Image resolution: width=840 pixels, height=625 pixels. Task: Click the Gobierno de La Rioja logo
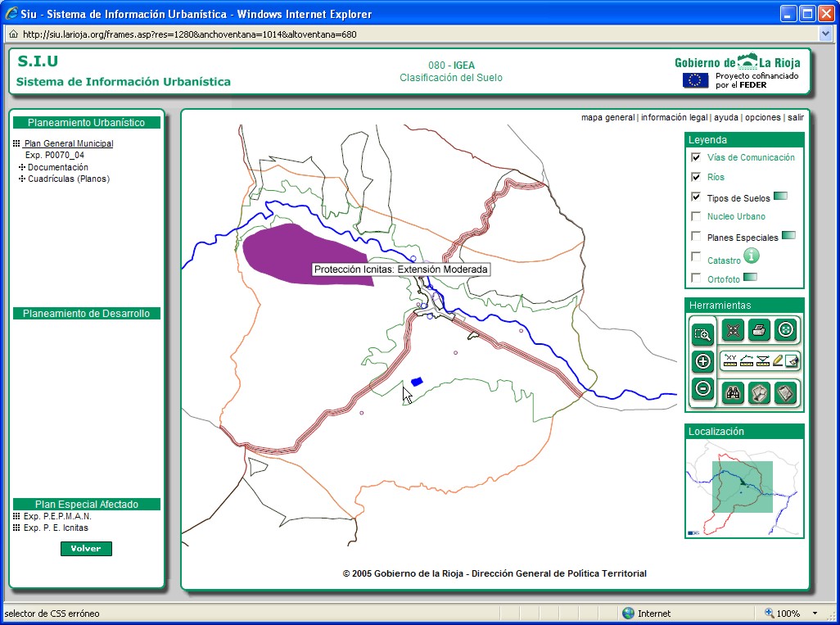point(737,62)
